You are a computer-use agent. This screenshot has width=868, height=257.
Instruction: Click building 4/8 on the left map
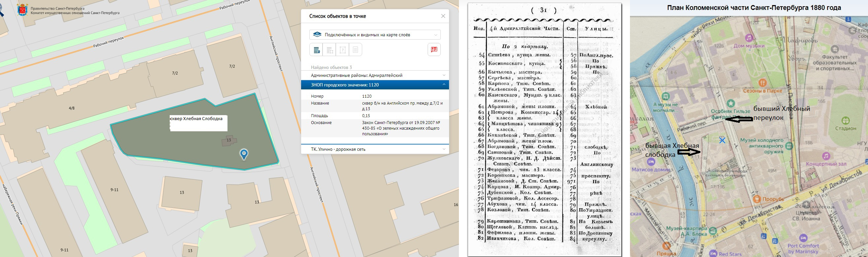71,108
